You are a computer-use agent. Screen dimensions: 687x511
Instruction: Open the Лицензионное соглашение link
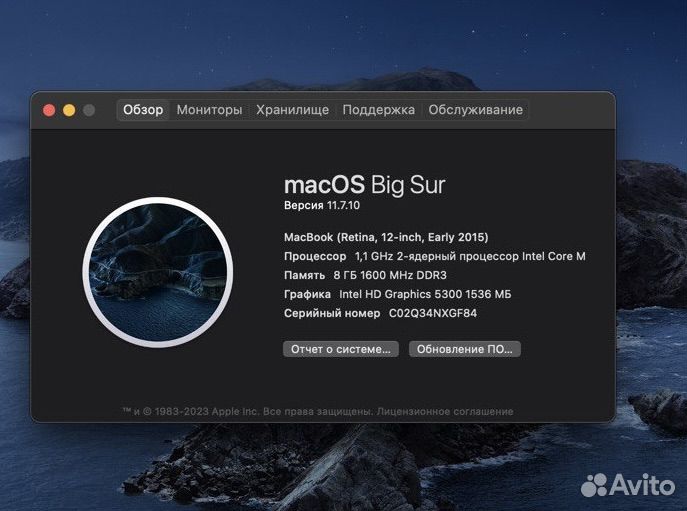coord(445,412)
